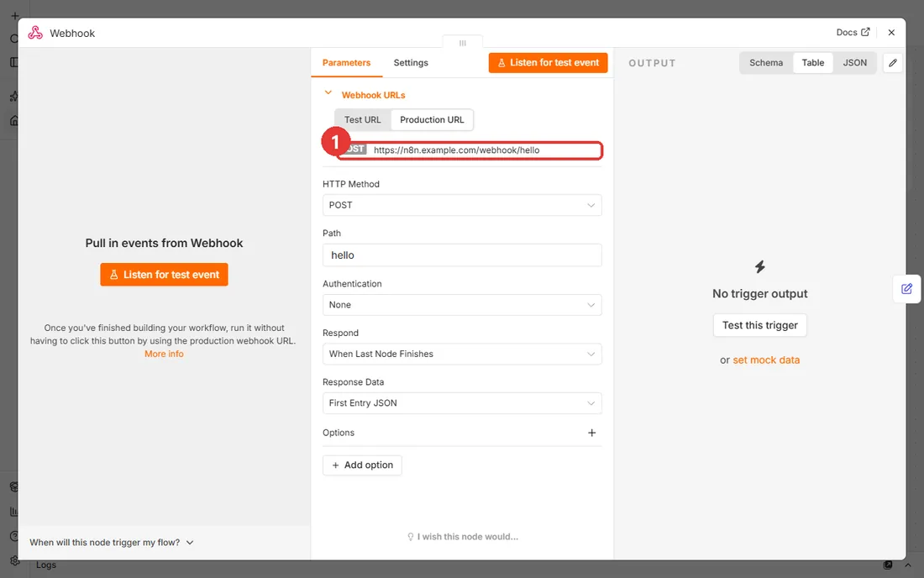Expand logs panel chevron at bottom right
This screenshot has height=578, width=924.
tap(907, 565)
